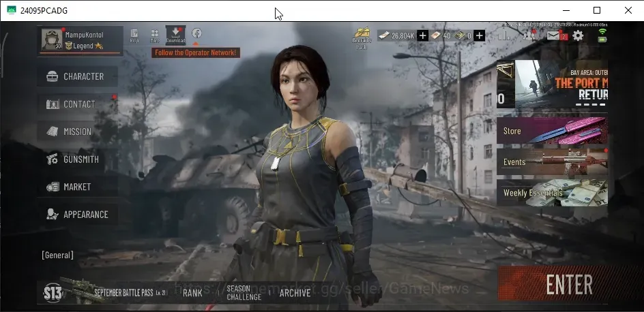Screen dimensions: 644x312
Task: Open the CHARACTER menu
Action: [77, 76]
